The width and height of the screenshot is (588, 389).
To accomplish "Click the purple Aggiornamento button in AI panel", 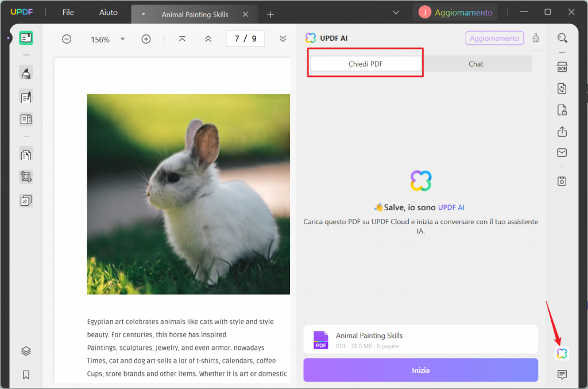I will pyautogui.click(x=494, y=38).
